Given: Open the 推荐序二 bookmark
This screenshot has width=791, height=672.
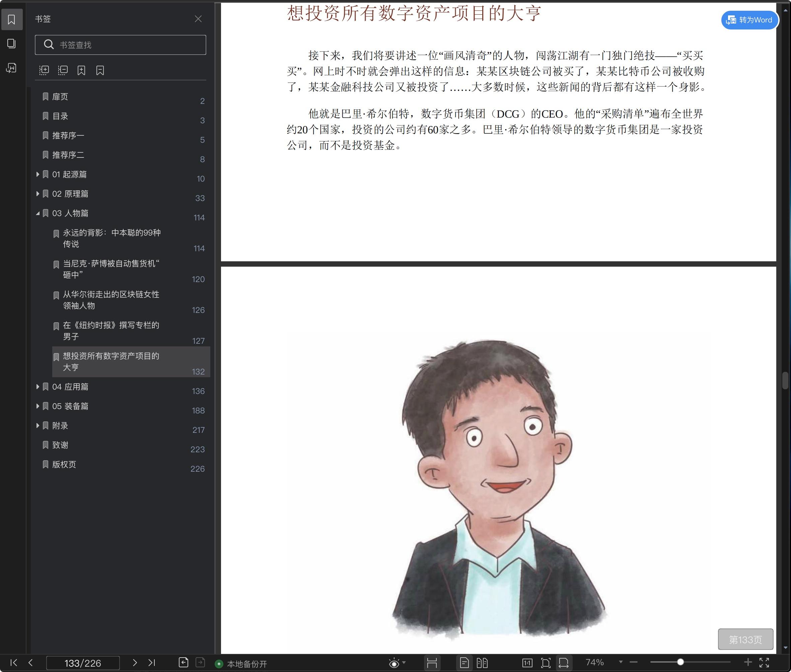Looking at the screenshot, I should tap(68, 155).
